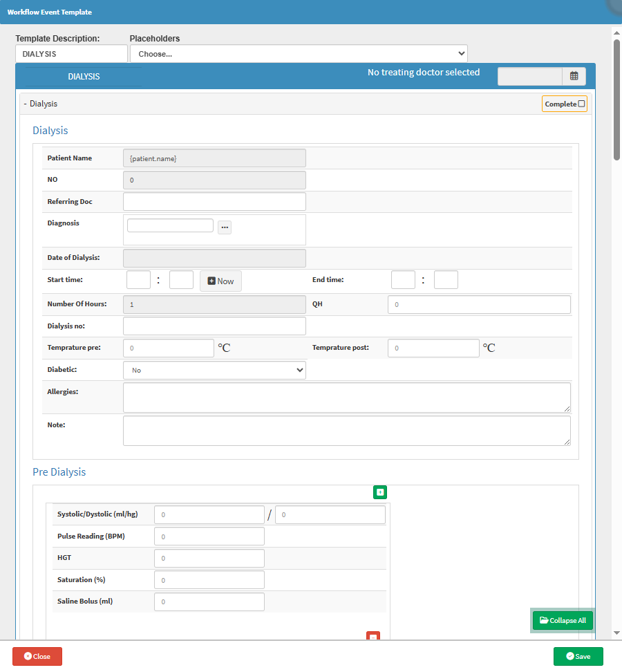Collapse the Dialysis section header
This screenshot has height=672, width=622.
[41, 104]
